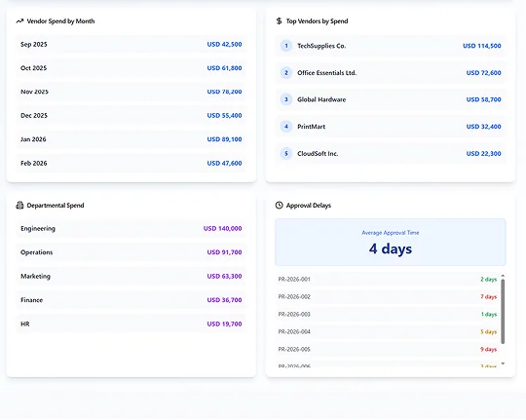Screen dimensions: 526x420
Task: Click the USD 55,400 amount
Action: (224, 116)
